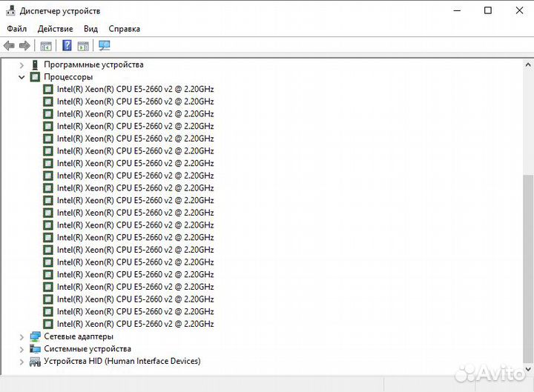Click the Сетевые адаптеры network icon
534x392 pixels.
click(x=35, y=336)
